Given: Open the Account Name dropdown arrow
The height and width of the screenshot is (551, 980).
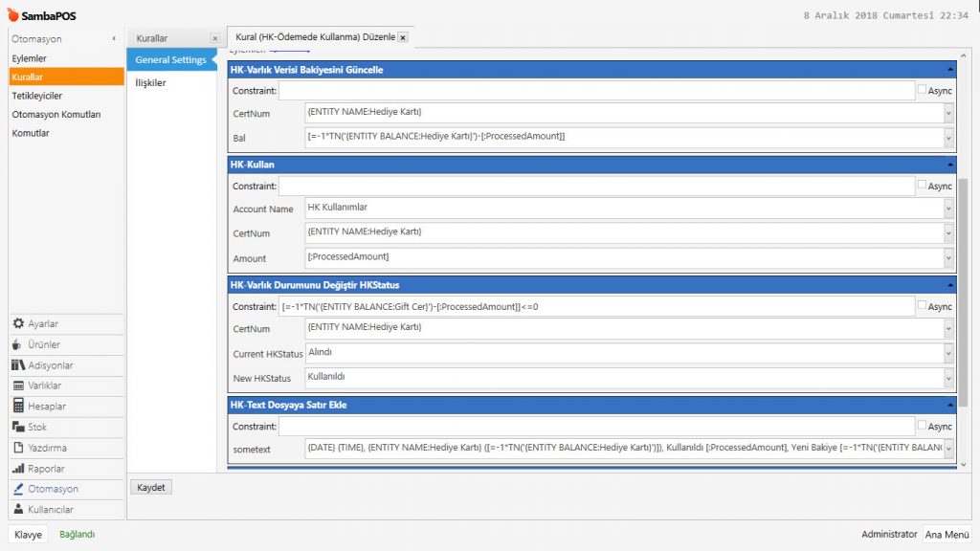Looking at the screenshot, I should pyautogui.click(x=948, y=209).
